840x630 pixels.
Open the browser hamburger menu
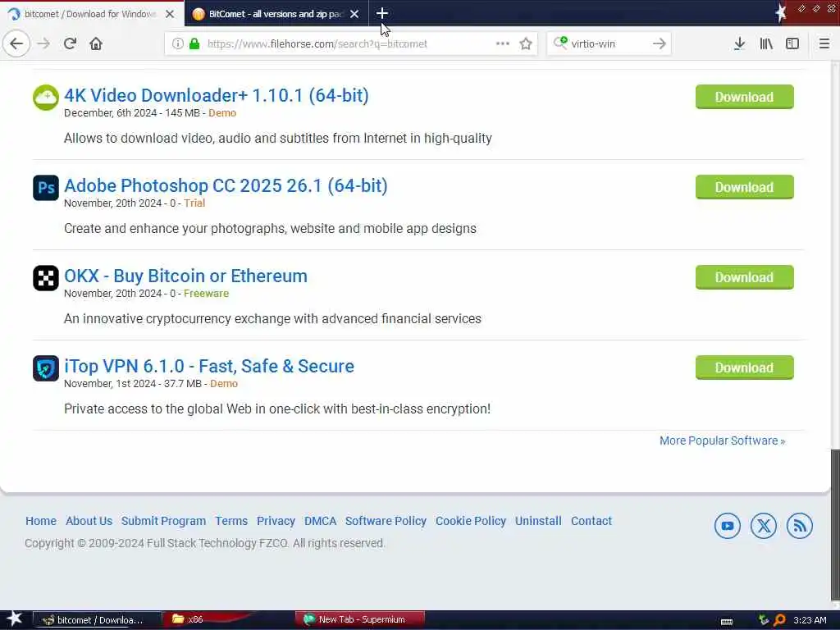coord(824,43)
